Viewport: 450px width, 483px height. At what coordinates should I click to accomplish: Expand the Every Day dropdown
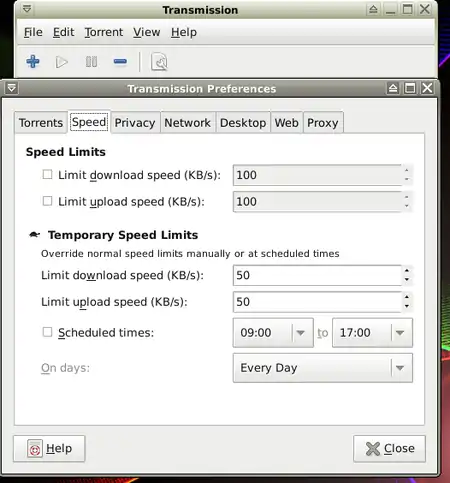pyautogui.click(x=323, y=368)
